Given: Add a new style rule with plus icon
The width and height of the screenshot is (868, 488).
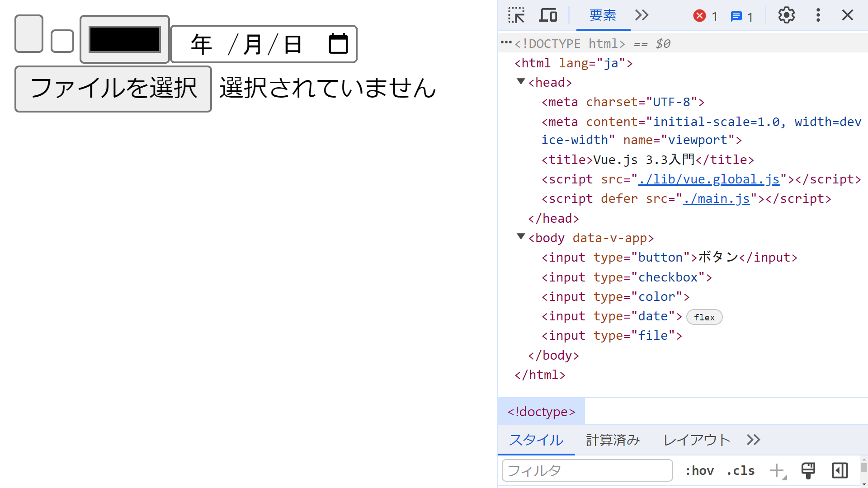Looking at the screenshot, I should click(x=777, y=470).
